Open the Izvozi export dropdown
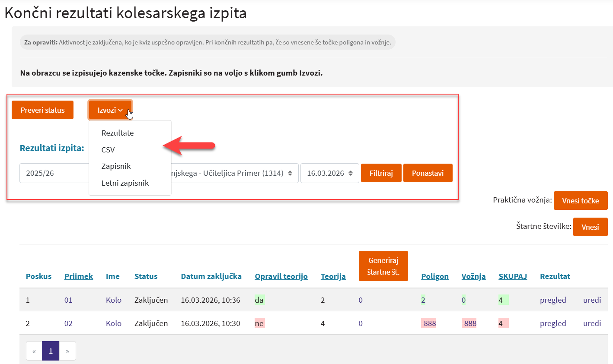Viewport: 613px width, 364px height. coord(110,110)
